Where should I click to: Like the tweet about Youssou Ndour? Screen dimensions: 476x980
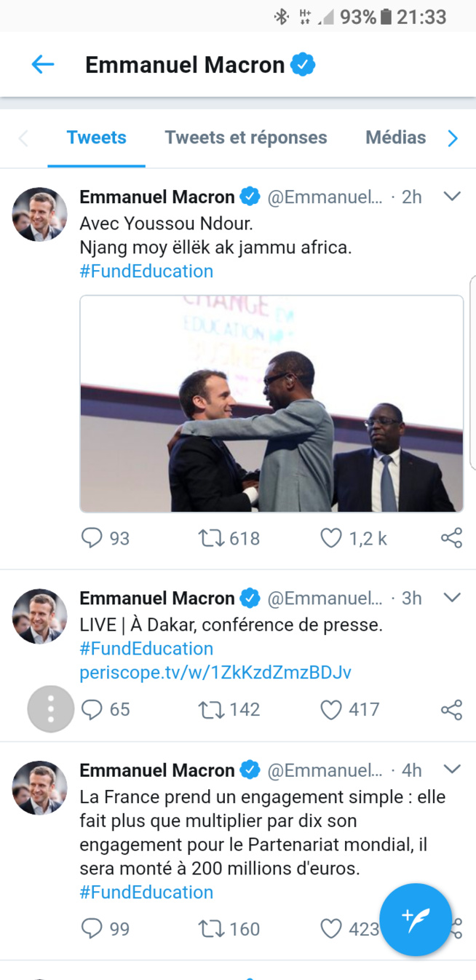click(x=331, y=538)
